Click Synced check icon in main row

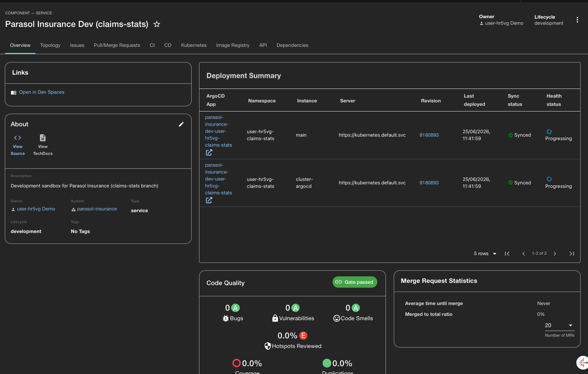click(510, 135)
